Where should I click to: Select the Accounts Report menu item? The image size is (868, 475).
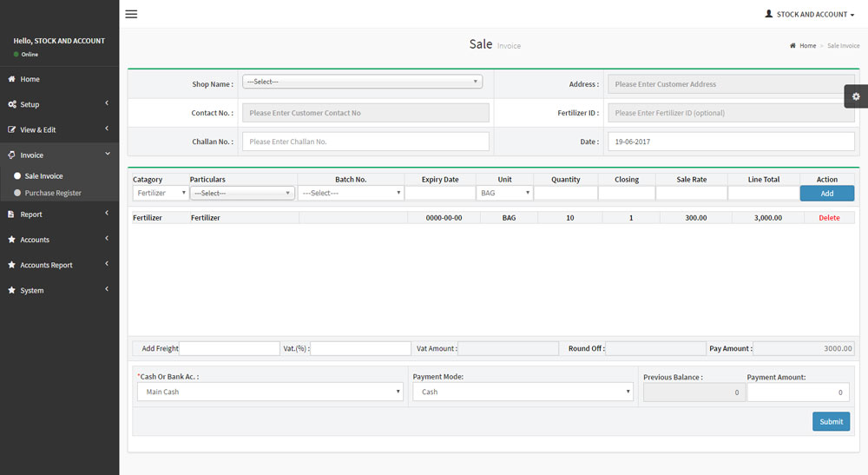[47, 265]
